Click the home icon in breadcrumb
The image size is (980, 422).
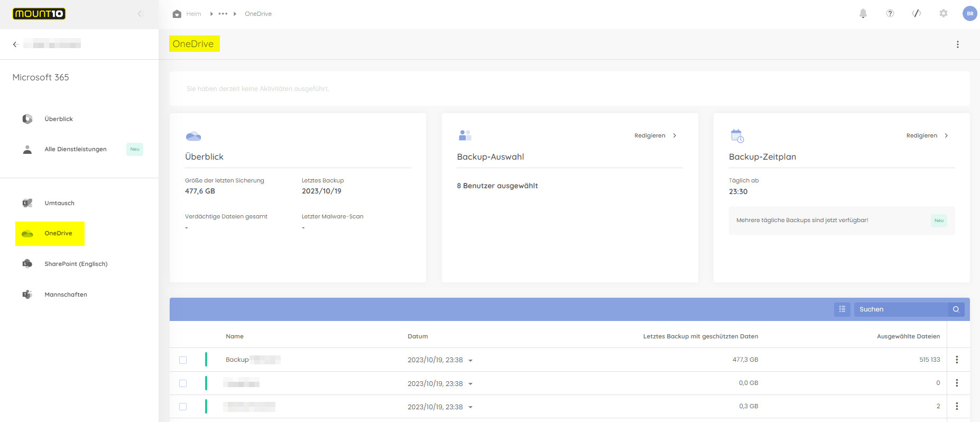coord(177,14)
